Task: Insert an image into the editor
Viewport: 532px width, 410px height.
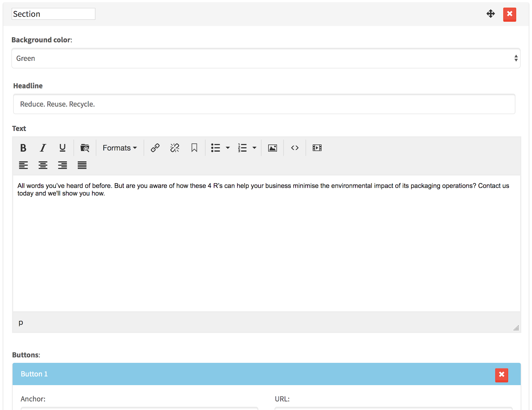Action: pos(272,148)
